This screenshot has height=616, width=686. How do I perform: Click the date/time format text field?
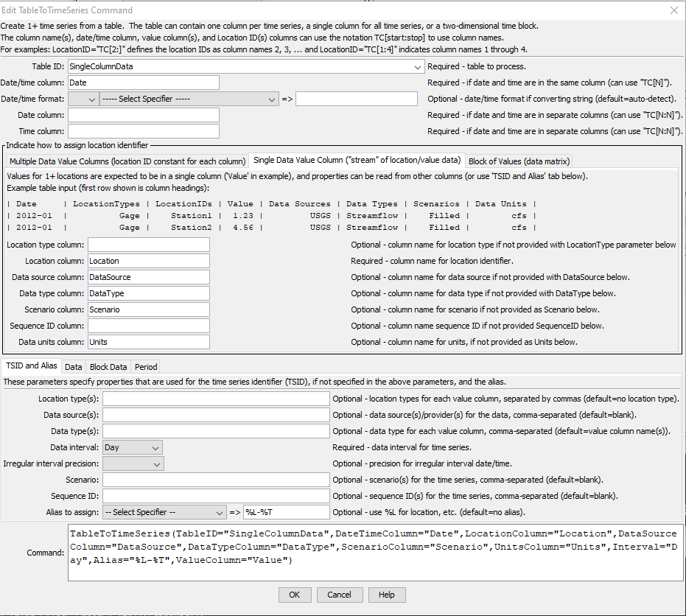pos(357,99)
